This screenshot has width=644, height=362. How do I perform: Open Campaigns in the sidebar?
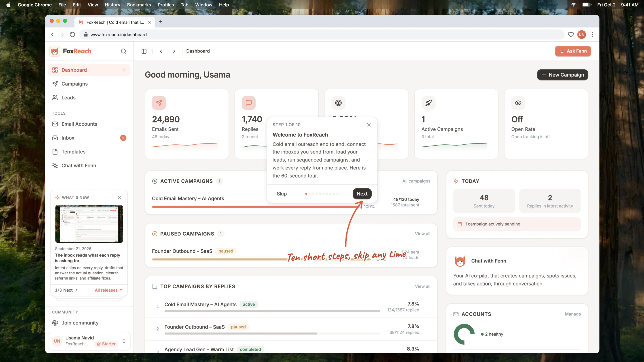click(x=89, y=84)
